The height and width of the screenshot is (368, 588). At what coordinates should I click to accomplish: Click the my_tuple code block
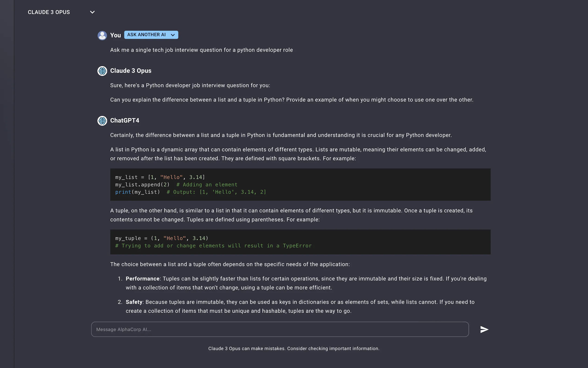(300, 242)
